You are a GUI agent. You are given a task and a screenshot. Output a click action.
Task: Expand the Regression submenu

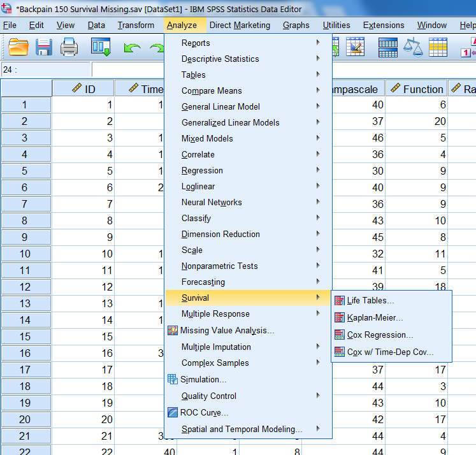pyautogui.click(x=202, y=170)
